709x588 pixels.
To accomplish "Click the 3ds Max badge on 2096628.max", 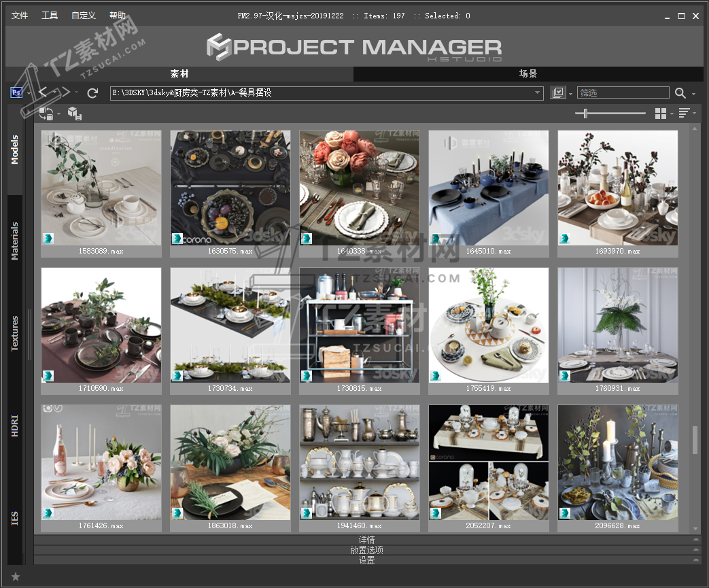I will tap(564, 513).
